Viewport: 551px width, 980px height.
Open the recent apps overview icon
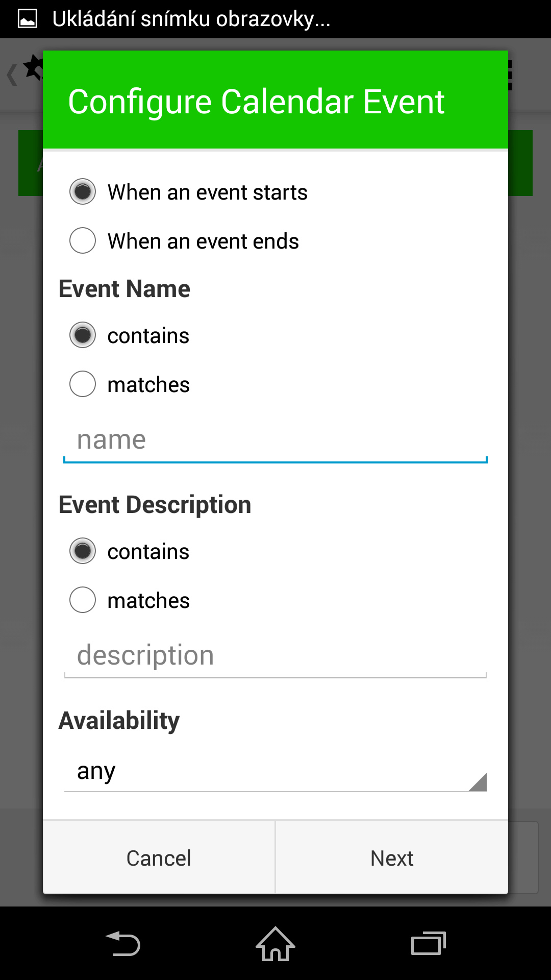429,943
